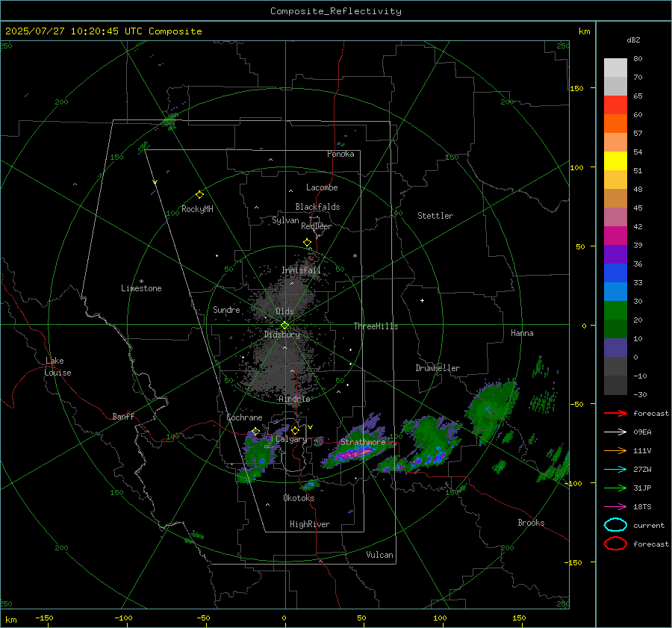Viewport: 672px width, 628px height.
Task: Click the RockyMH label
Action: click(197, 209)
